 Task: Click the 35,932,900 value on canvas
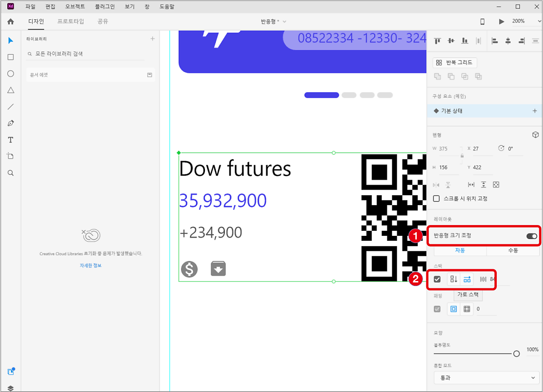pos(223,201)
